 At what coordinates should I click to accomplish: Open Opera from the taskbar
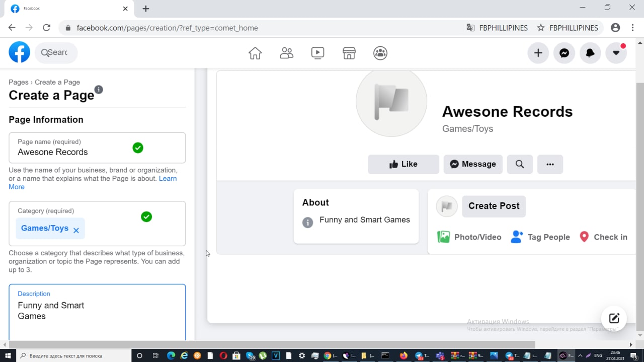223,355
